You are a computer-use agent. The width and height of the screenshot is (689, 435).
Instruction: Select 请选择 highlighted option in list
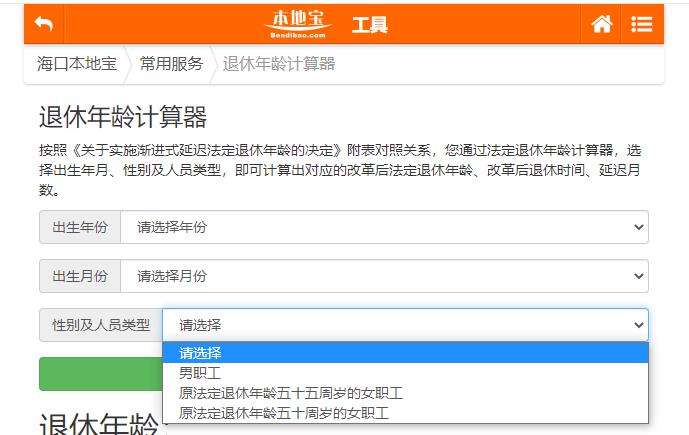(405, 353)
